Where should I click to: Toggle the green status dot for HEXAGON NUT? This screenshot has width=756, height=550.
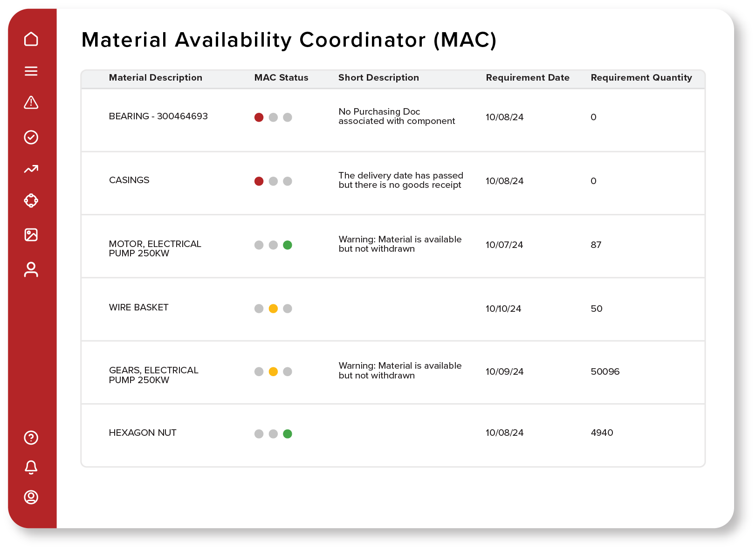288,433
